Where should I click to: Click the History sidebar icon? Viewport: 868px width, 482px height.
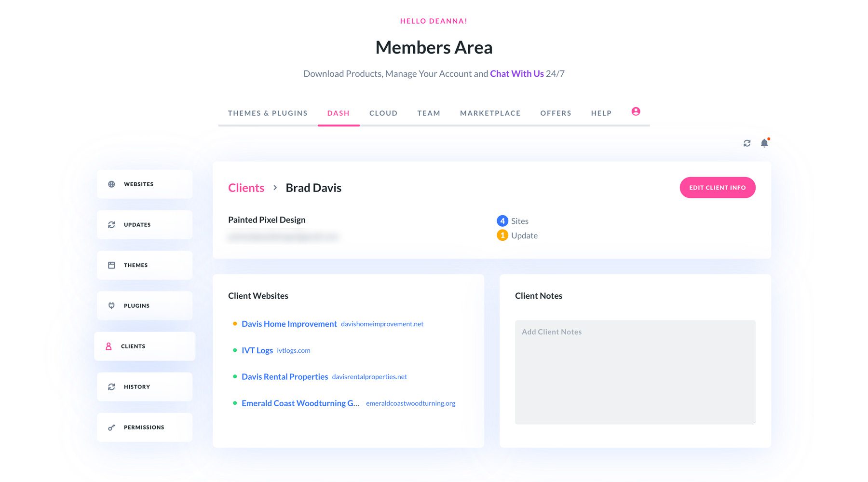coord(111,386)
